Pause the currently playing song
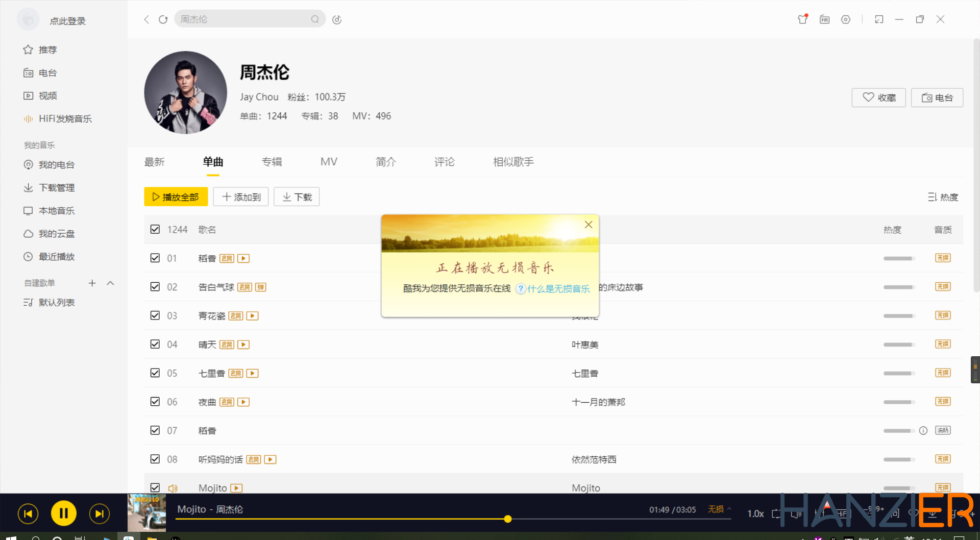This screenshot has height=540, width=980. click(x=64, y=513)
